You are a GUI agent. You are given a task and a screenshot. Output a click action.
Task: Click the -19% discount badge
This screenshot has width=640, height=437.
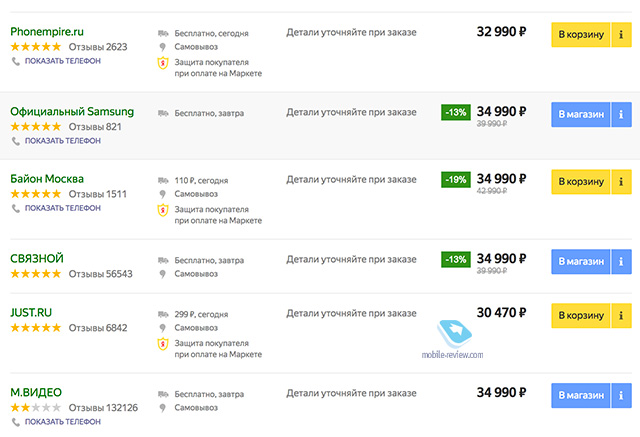[x=456, y=180]
